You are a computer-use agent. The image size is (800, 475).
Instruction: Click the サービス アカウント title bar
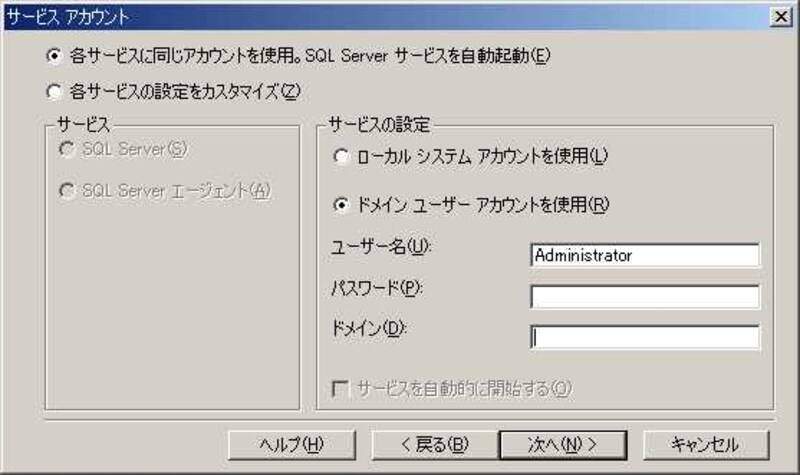[388, 17]
